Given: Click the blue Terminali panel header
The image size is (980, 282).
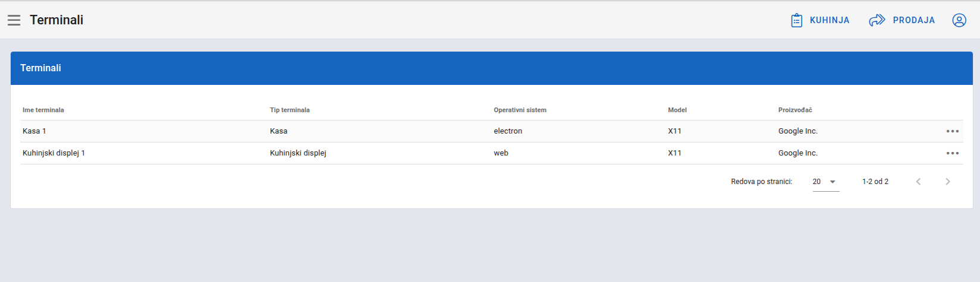Looking at the screenshot, I should click(491, 68).
